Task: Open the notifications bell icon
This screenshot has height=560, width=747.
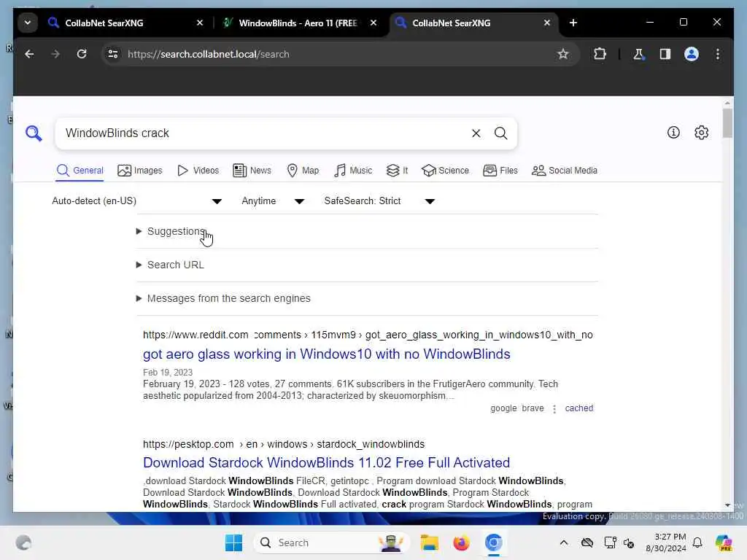Action: [697, 542]
